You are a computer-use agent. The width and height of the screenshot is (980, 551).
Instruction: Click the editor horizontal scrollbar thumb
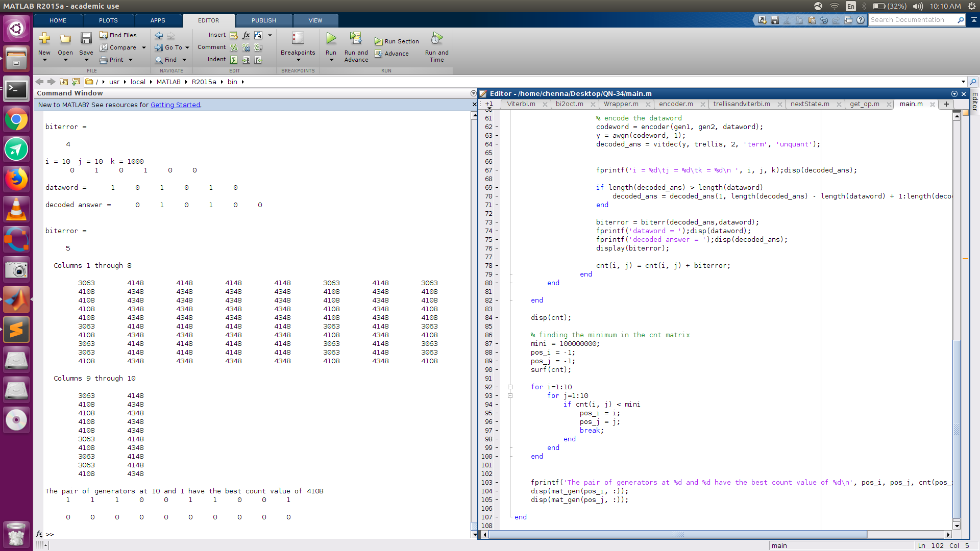677,534
